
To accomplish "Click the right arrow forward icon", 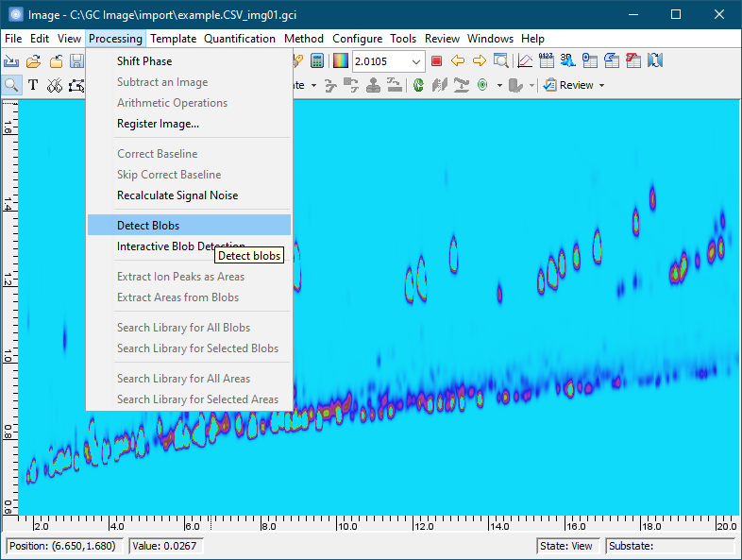I will tap(480, 61).
